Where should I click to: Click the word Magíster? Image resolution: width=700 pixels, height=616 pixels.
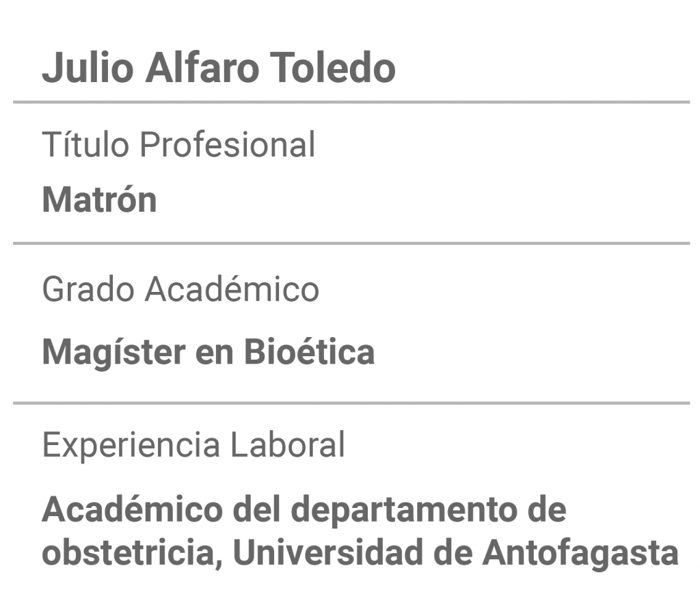[x=114, y=353]
